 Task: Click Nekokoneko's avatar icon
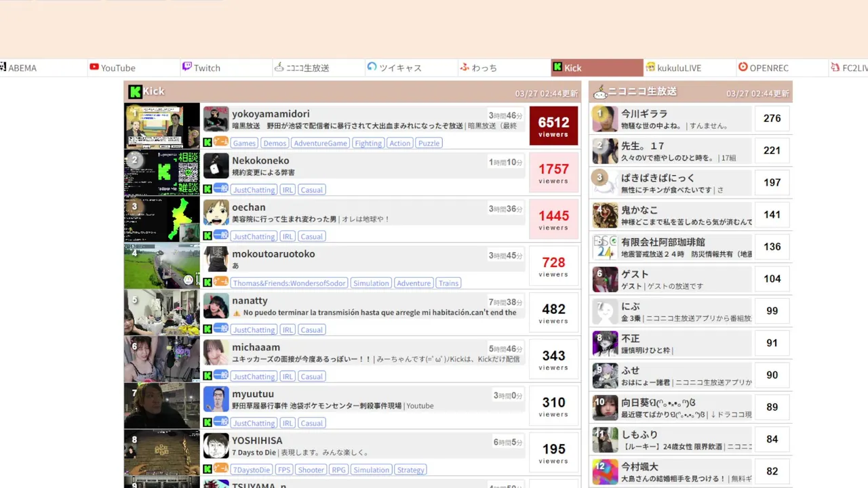216,165
